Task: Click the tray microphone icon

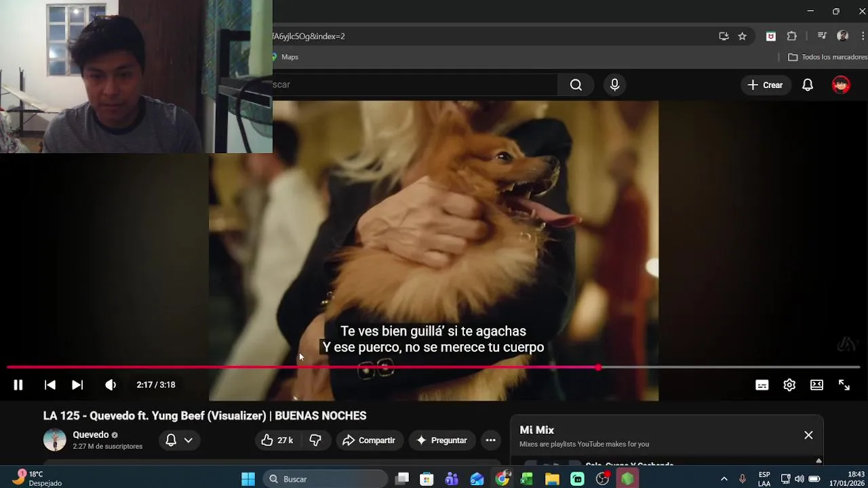Action: click(x=743, y=479)
